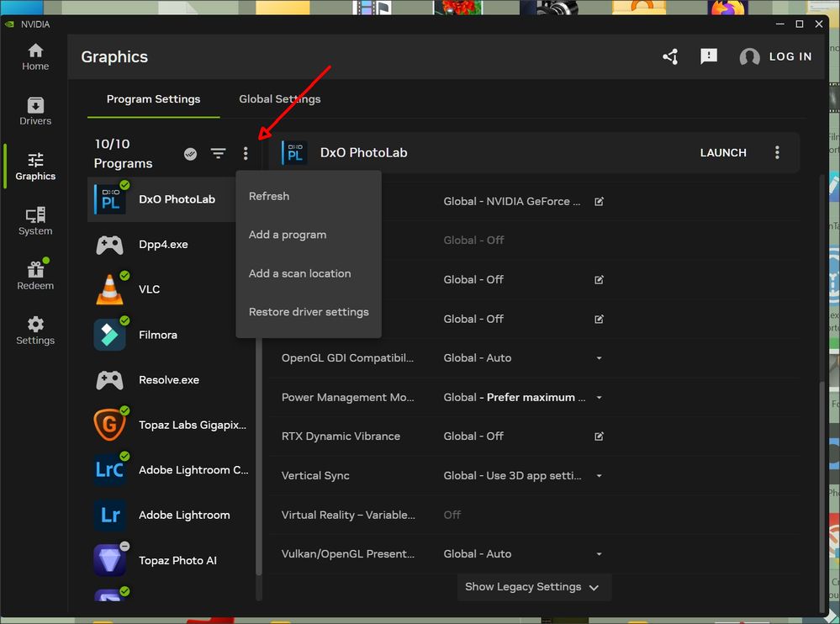
Task: Choose Restore driver settings
Action: (309, 312)
